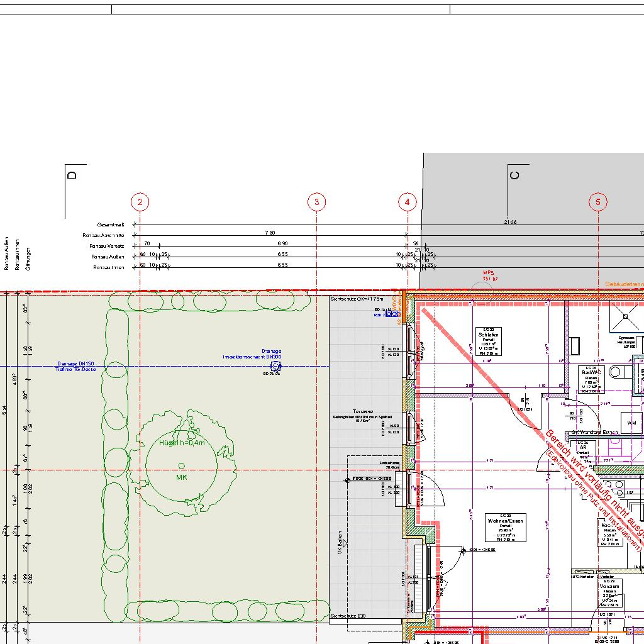Click the Sichtschutz OK=+1.75m label

357,299
